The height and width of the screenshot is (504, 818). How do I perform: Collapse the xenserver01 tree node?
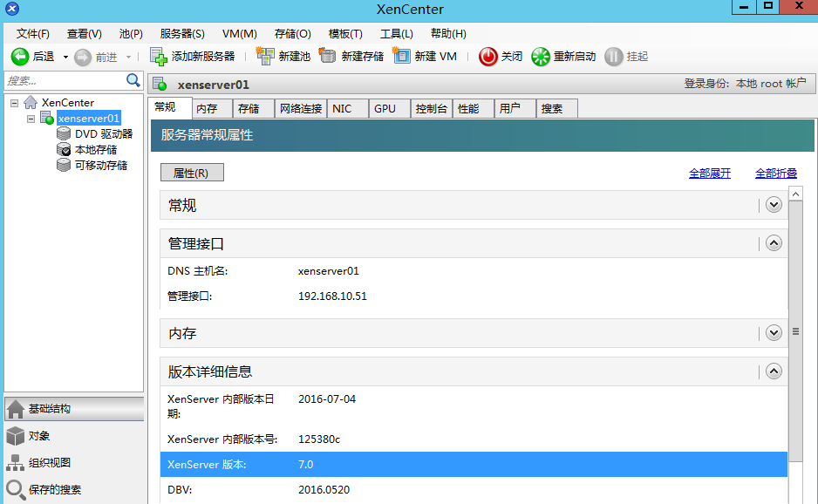pos(31,119)
